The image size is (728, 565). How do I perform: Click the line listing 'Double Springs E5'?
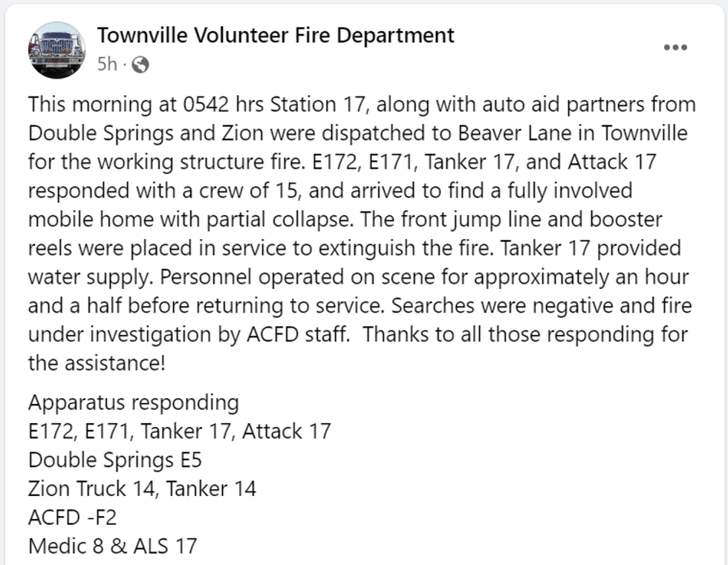click(111, 460)
